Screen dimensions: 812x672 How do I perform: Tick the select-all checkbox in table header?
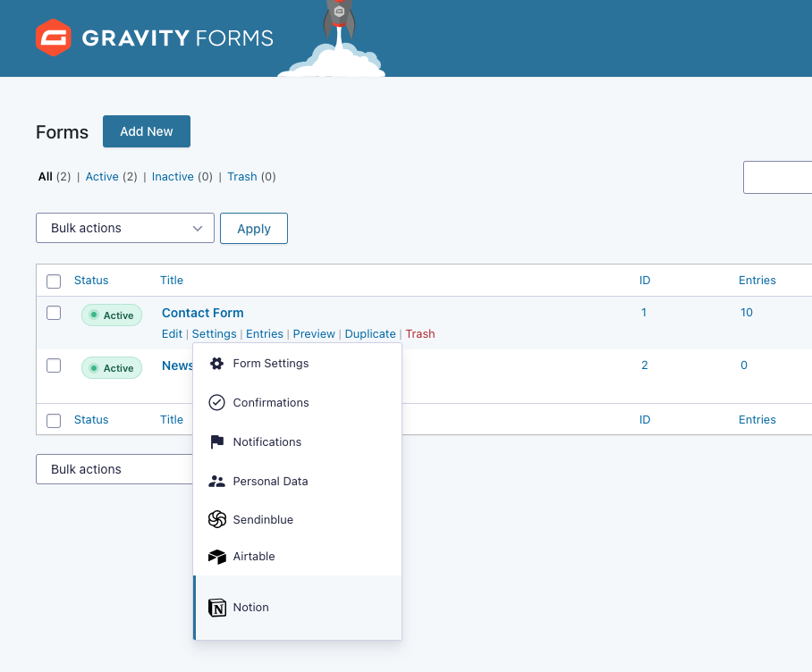[54, 281]
